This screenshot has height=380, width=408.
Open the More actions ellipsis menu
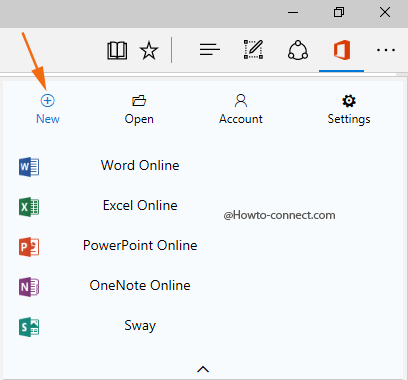386,50
